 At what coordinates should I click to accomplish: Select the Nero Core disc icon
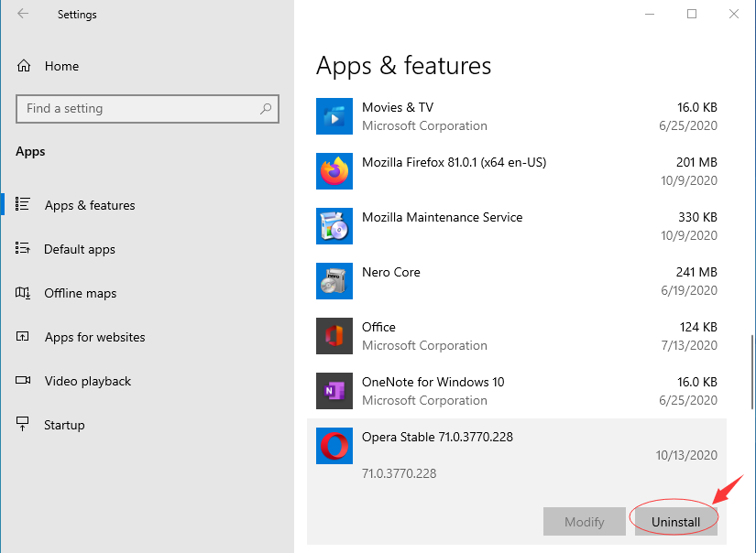click(334, 281)
